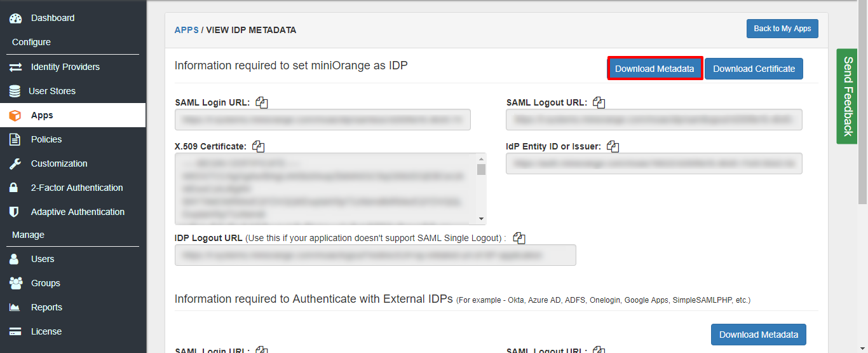Click the SAML Login URL field
868x353 pixels.
pos(323,120)
